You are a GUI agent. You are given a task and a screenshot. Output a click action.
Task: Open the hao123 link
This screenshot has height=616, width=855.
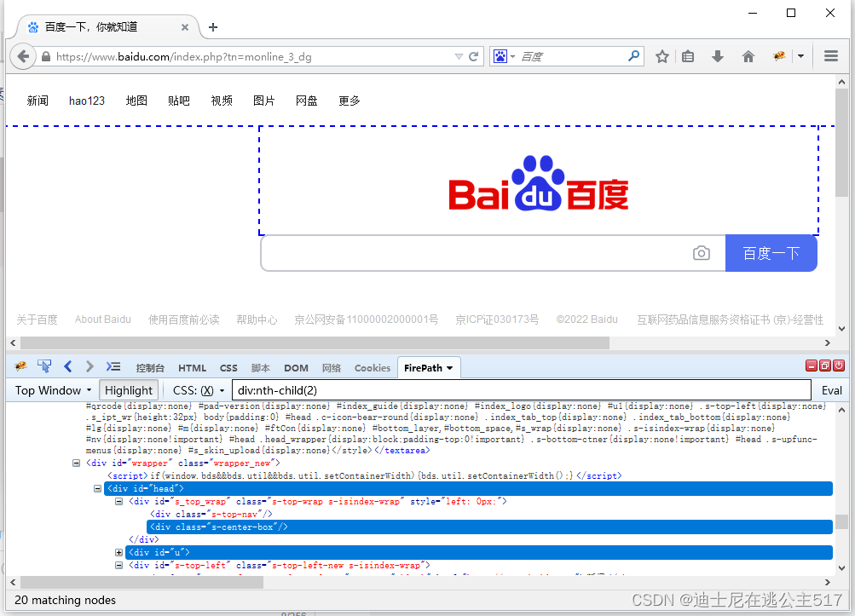point(87,101)
